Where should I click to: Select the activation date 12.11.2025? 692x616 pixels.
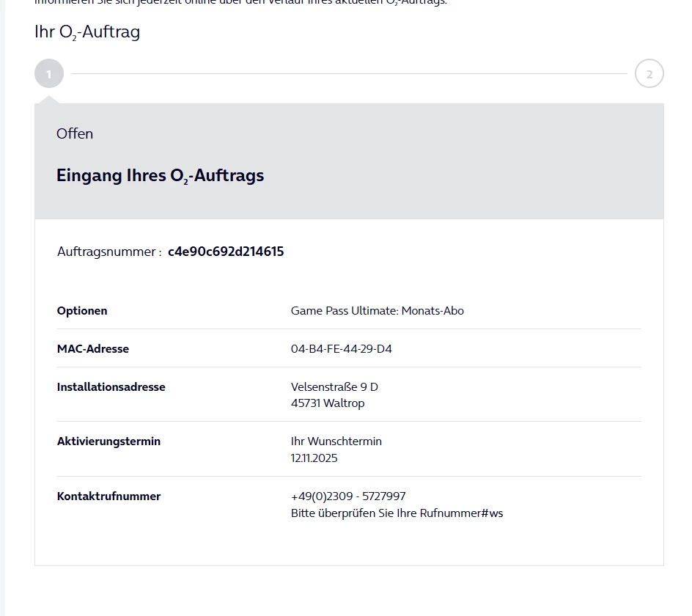point(314,458)
